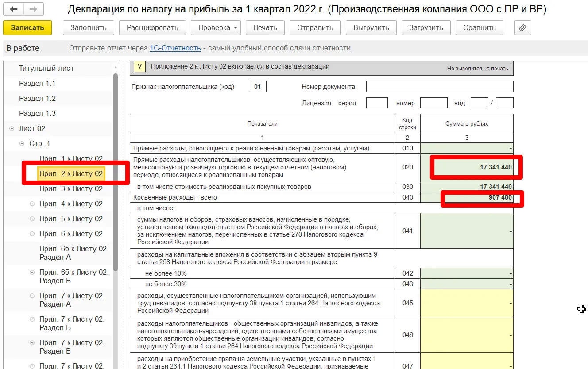Viewport: 588px width, 369px height.
Task: Click the Отправить button
Action: click(x=315, y=27)
